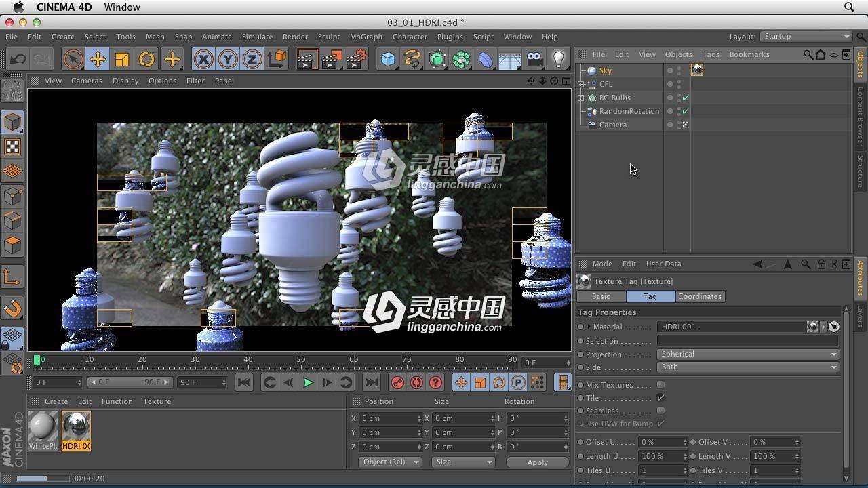
Task: Go to end of animation
Action: [371, 383]
